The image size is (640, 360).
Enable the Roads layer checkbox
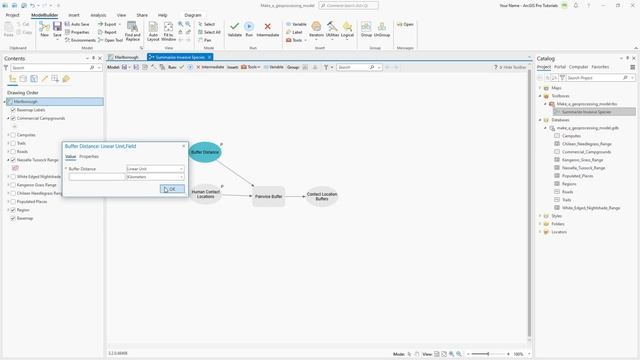tap(13, 152)
